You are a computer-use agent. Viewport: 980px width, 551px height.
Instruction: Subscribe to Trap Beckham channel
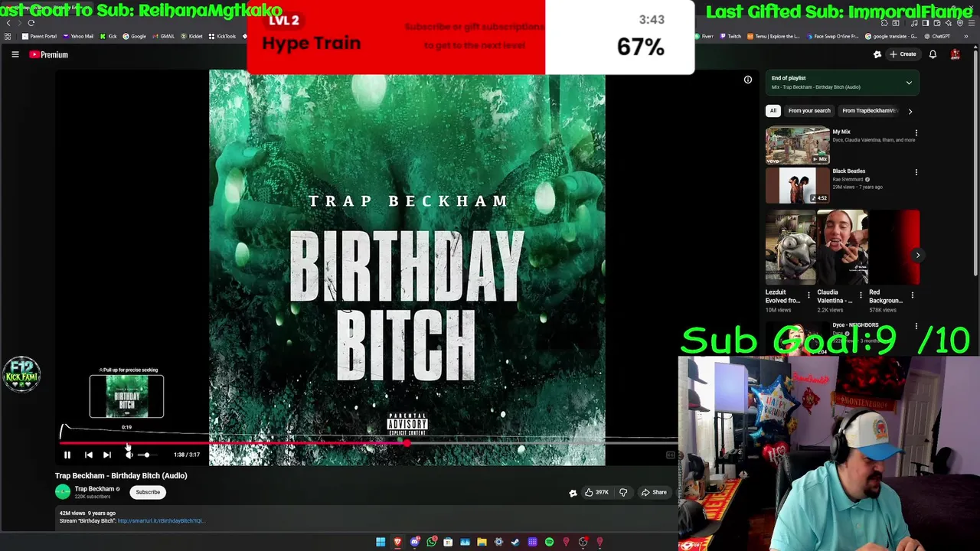coord(148,492)
